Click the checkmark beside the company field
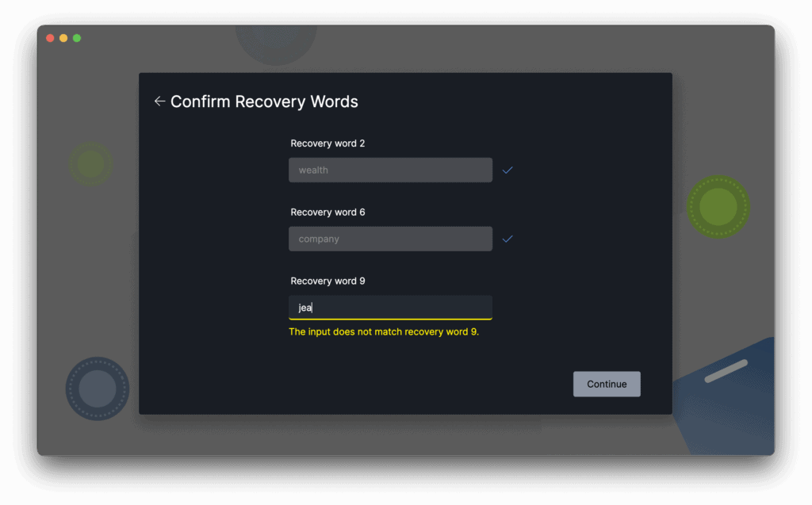The height and width of the screenshot is (505, 812). (507, 239)
